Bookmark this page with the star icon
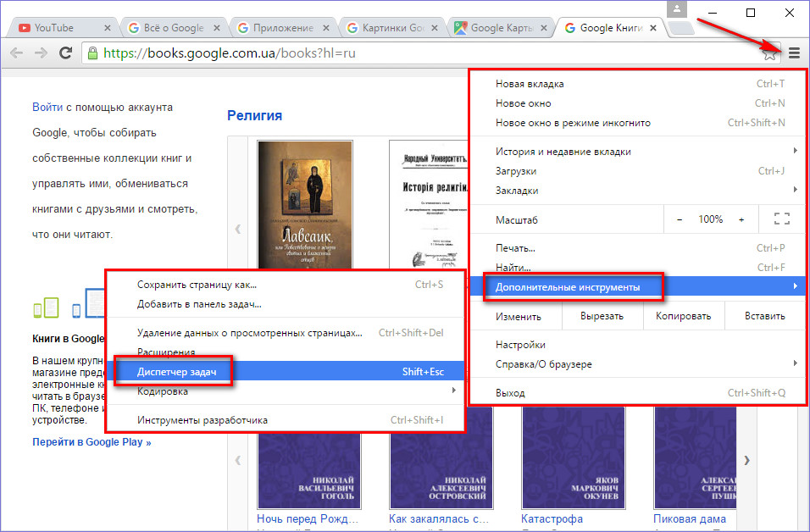 click(x=769, y=53)
